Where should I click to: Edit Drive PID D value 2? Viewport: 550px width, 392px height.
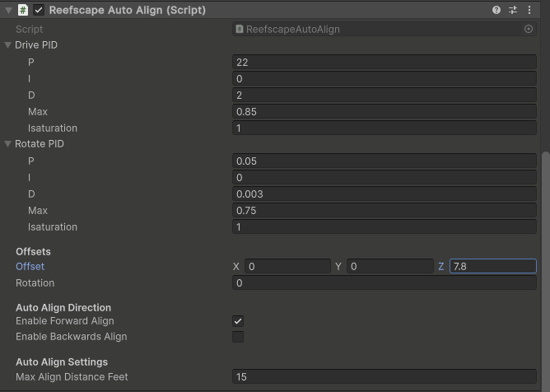pos(385,95)
